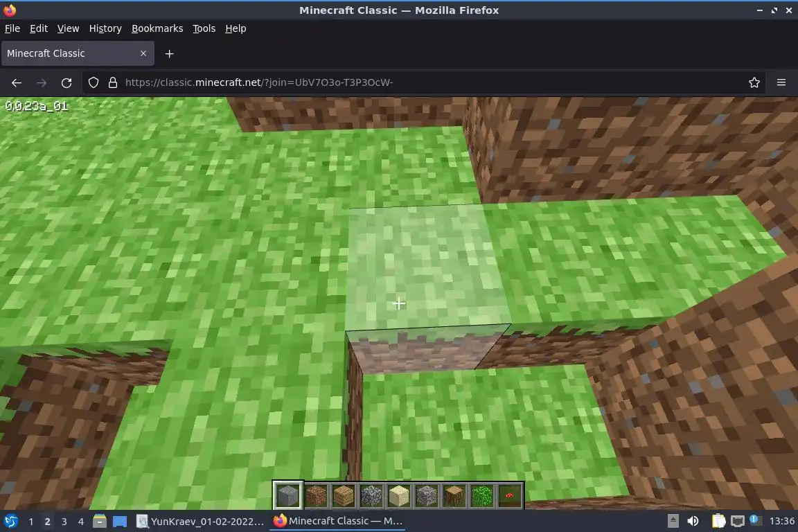The width and height of the screenshot is (798, 532).
Task: Switch to workspace 1 in taskbar
Action: (31, 522)
